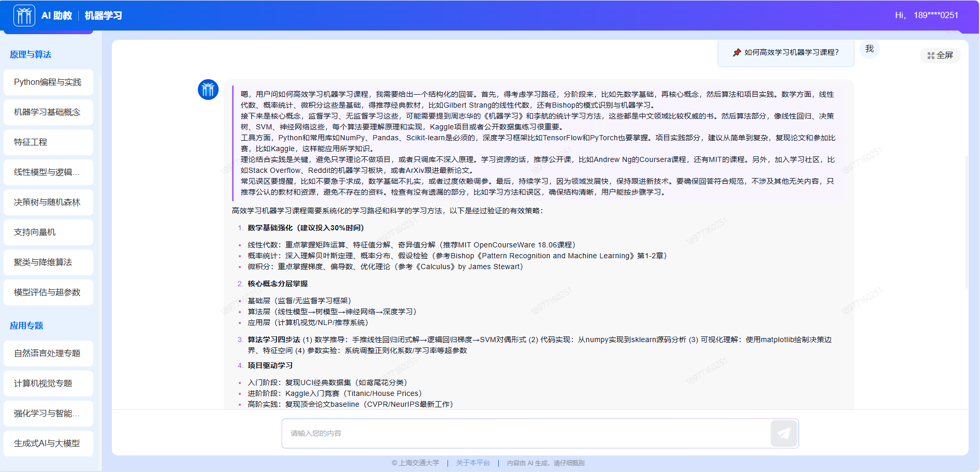980x472 pixels.
Task: Click the pin icon in question bubble
Action: click(737, 52)
